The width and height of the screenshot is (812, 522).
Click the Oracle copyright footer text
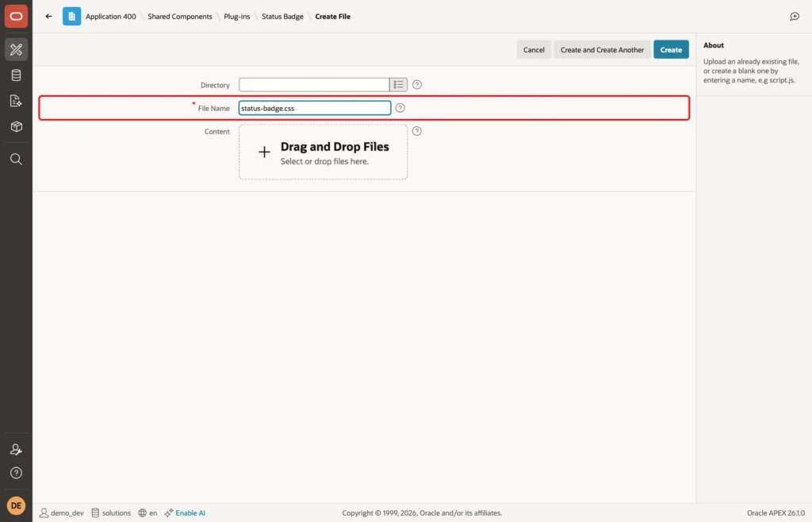tap(422, 512)
